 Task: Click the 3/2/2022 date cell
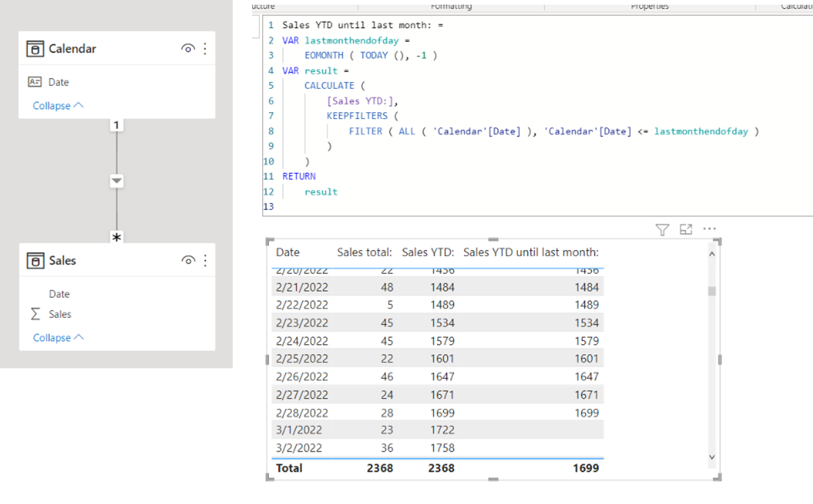(299, 448)
